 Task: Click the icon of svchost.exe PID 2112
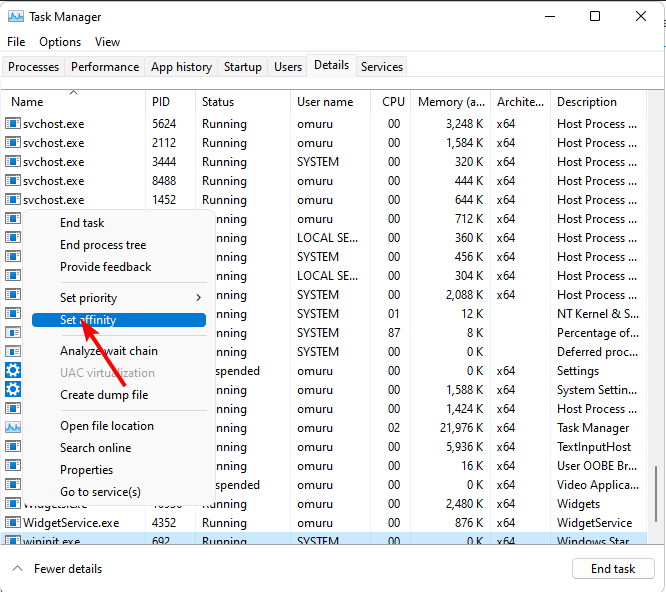[x=13, y=143]
